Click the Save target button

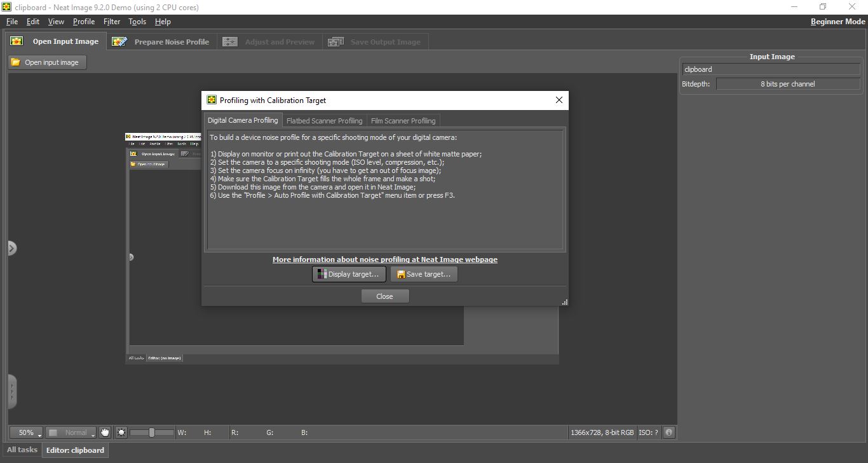[x=424, y=274]
